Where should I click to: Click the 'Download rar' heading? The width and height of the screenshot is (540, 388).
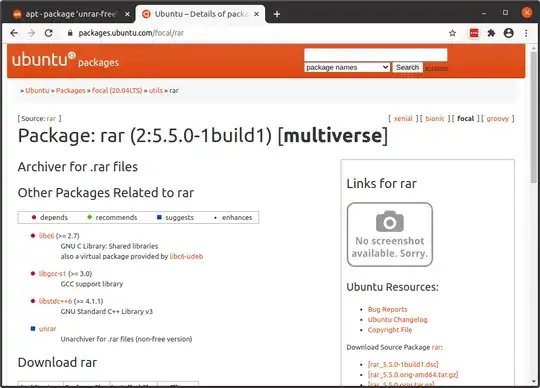click(58, 363)
